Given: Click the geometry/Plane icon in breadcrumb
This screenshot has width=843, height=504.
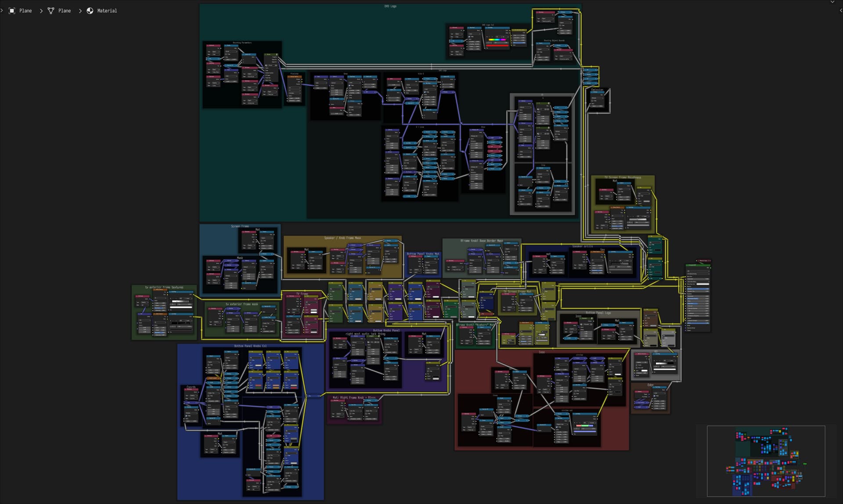Looking at the screenshot, I should tap(51, 10).
